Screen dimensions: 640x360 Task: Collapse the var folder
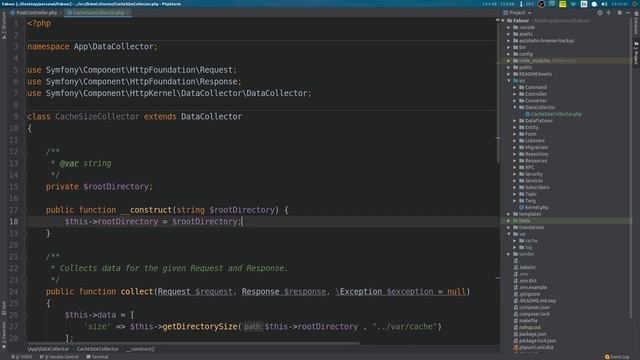pos(509,234)
